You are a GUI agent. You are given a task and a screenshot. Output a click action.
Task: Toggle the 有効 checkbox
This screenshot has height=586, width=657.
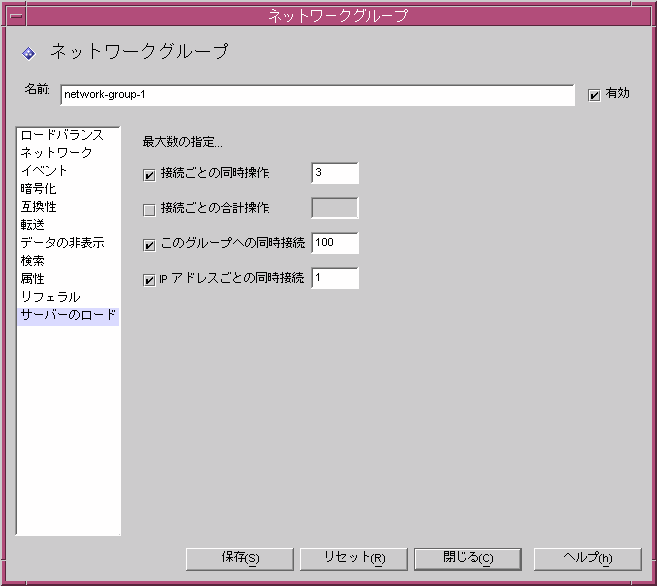[x=594, y=96]
